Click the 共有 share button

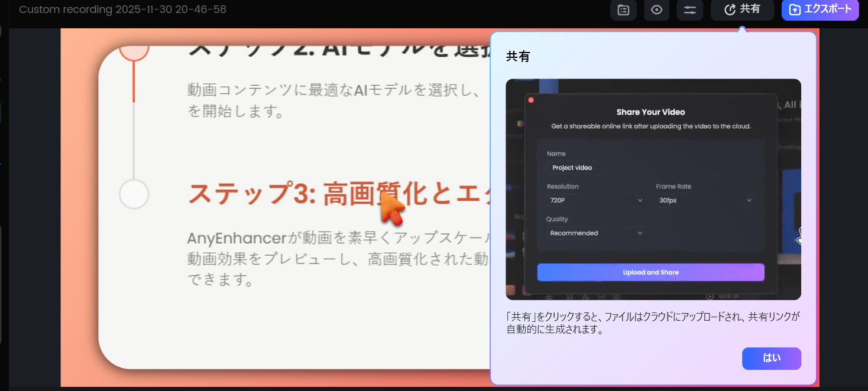point(742,9)
